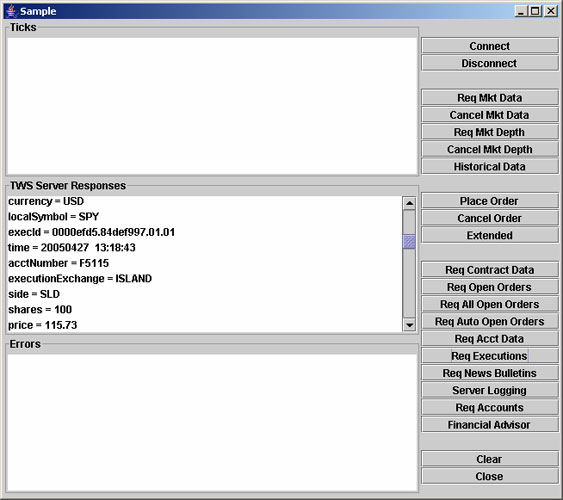Clear the output panels with Clear

tap(490, 459)
